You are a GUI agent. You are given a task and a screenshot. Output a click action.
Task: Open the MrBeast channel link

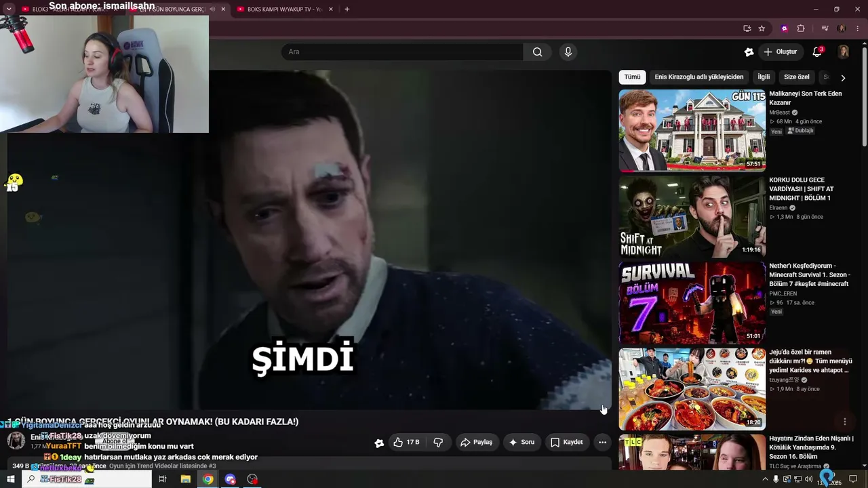tap(779, 113)
